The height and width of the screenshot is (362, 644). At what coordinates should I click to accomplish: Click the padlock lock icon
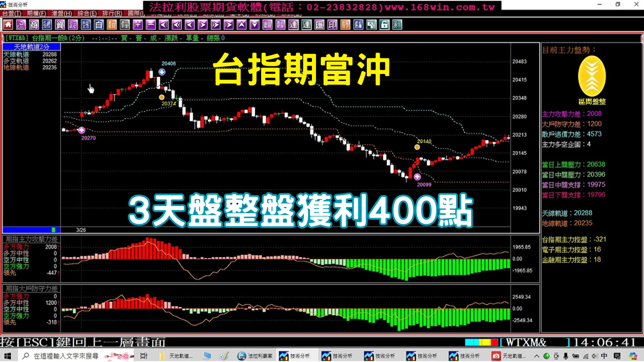[x=384, y=25]
